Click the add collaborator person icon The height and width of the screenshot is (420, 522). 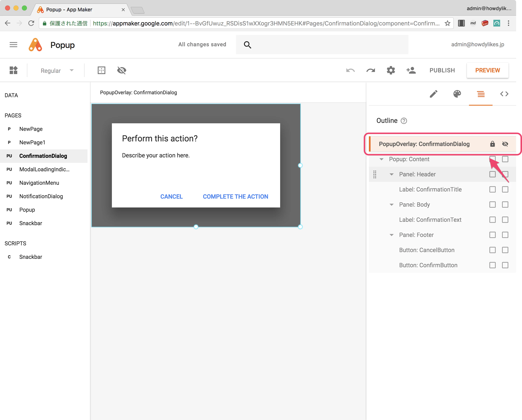pos(411,70)
